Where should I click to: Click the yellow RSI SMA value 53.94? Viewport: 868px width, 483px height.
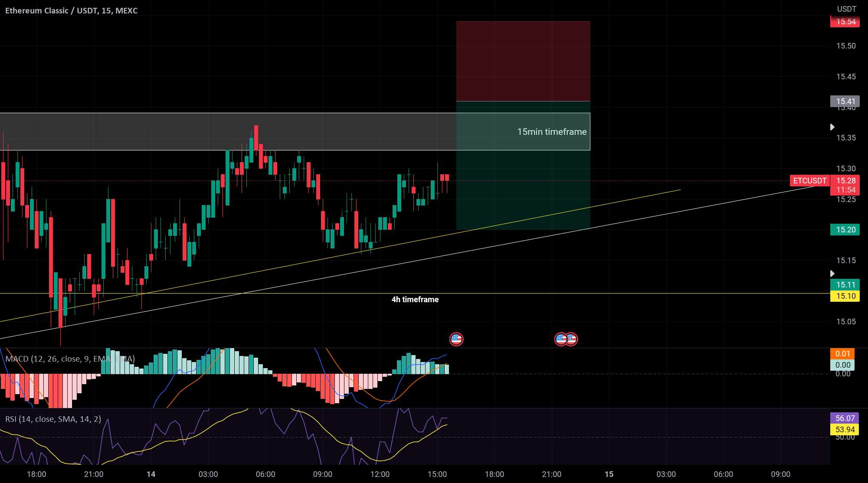pyautogui.click(x=845, y=430)
